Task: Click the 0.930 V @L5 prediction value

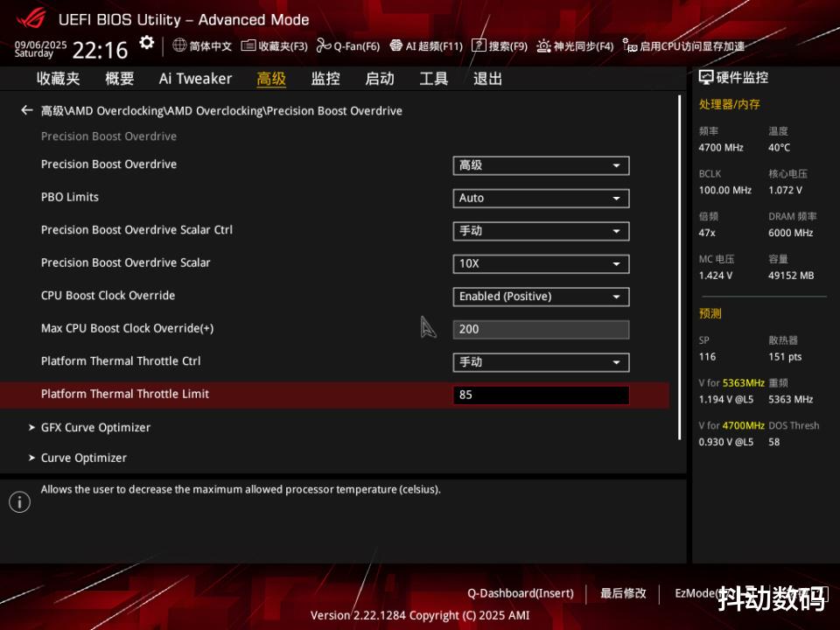Action: point(726,442)
